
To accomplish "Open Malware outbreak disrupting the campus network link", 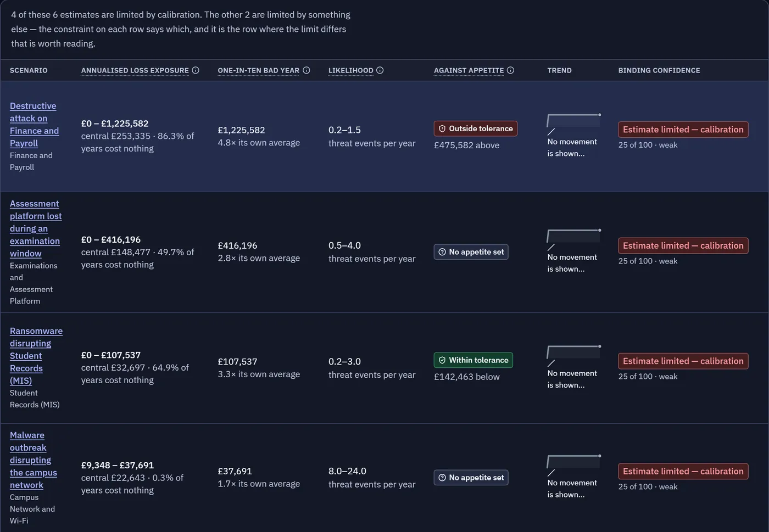I will [34, 460].
